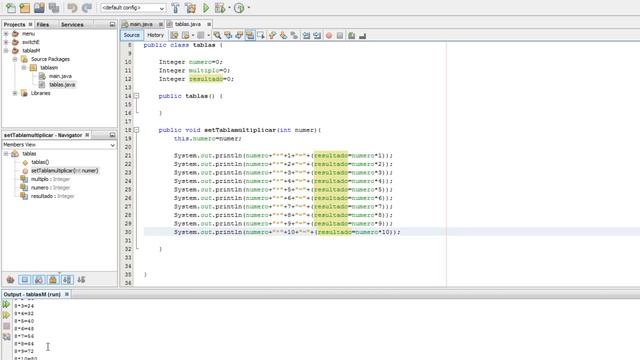640x360 pixels.
Task: Switch to the Services tab
Action: pos(72,24)
